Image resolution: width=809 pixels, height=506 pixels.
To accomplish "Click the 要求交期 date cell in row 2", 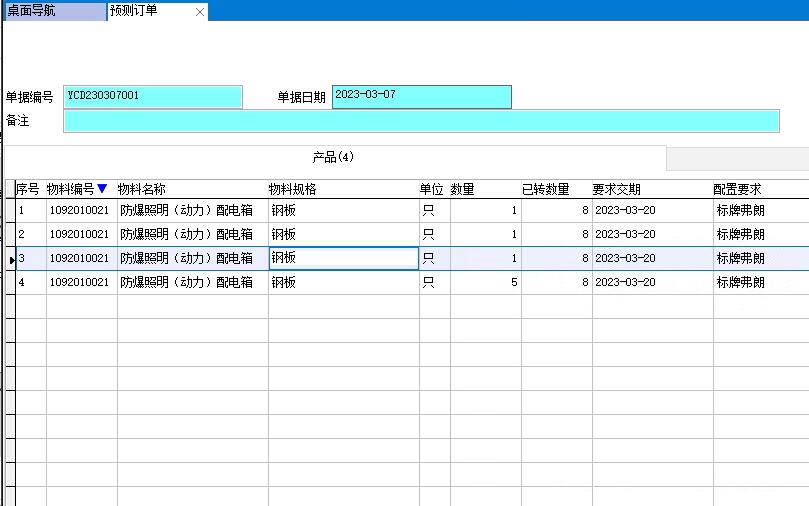I will pyautogui.click(x=651, y=235).
